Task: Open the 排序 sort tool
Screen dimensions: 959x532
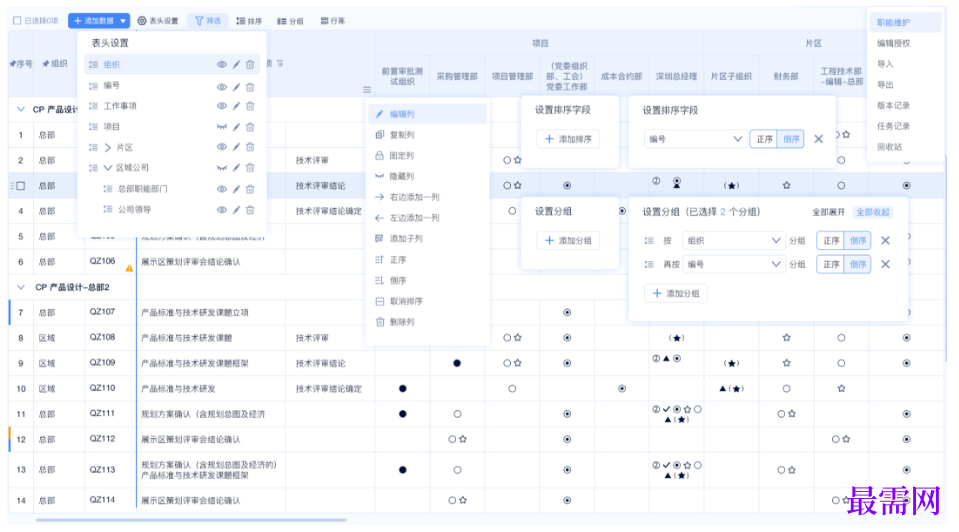Action: click(x=249, y=21)
